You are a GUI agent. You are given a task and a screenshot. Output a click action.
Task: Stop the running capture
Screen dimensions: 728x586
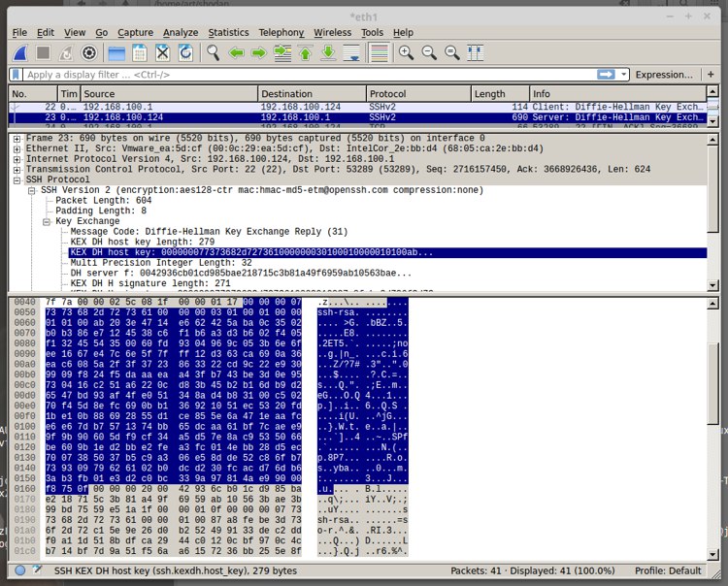43,53
